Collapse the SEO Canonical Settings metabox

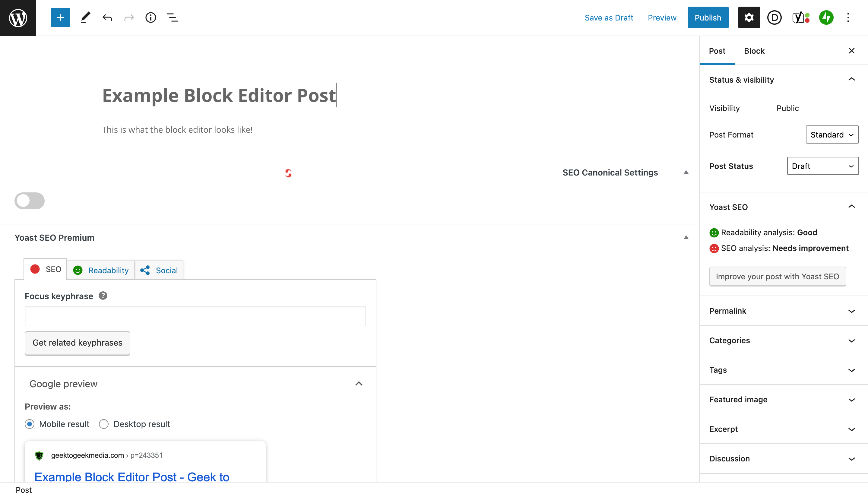click(x=686, y=173)
